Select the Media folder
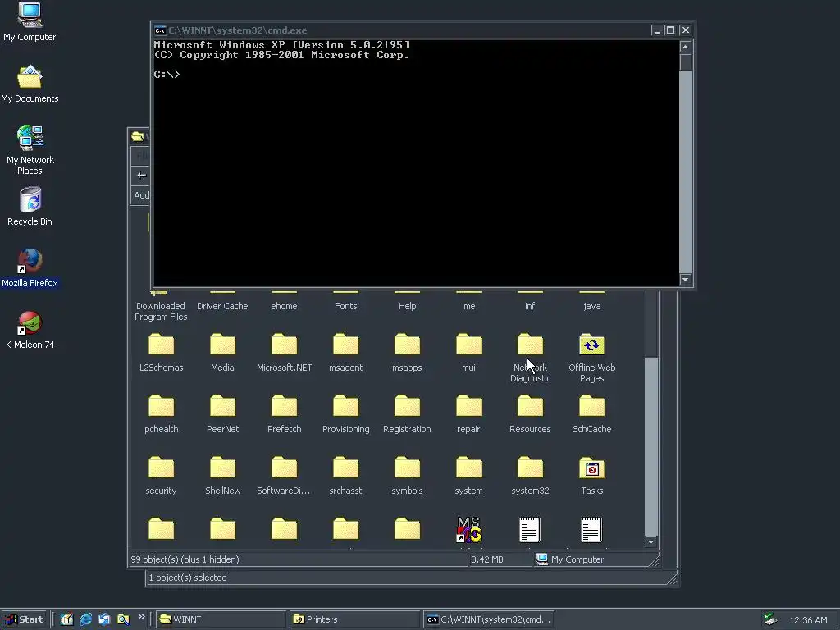This screenshot has height=630, width=840. tap(222, 353)
